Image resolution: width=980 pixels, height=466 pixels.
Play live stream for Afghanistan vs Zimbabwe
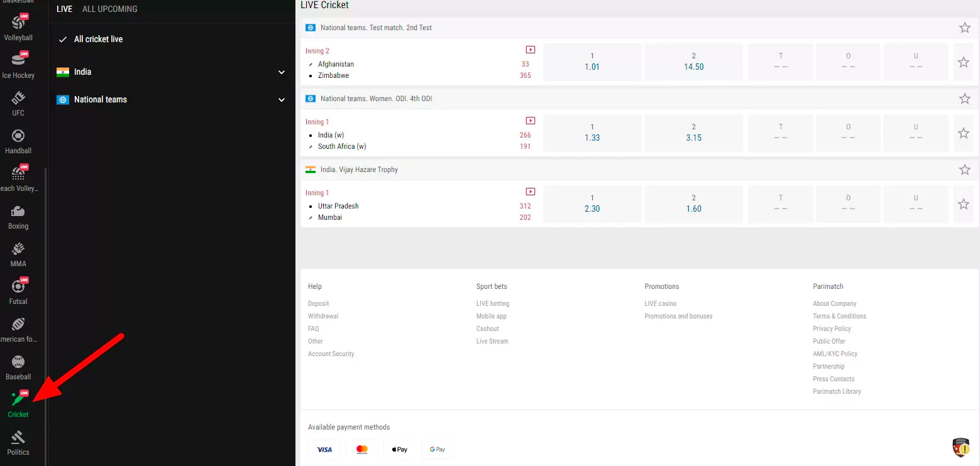530,50
